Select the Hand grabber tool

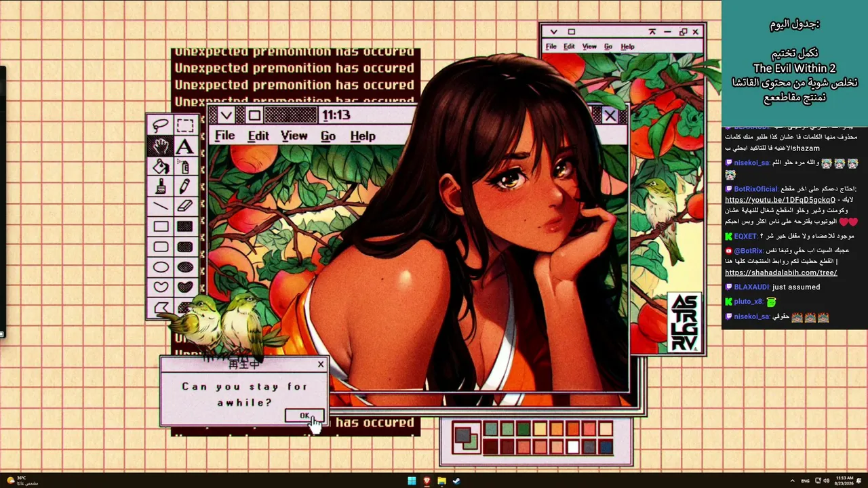tap(161, 146)
